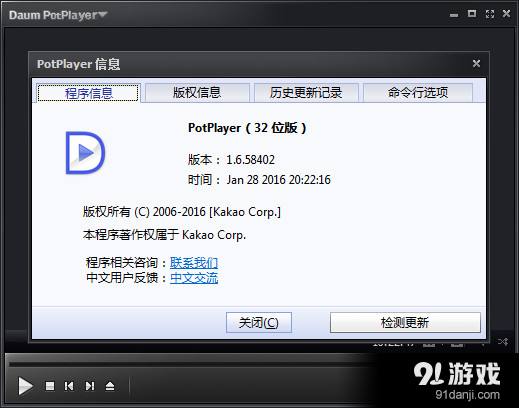Open a file with the eject icon
The width and height of the screenshot is (519, 408).
pos(110,386)
